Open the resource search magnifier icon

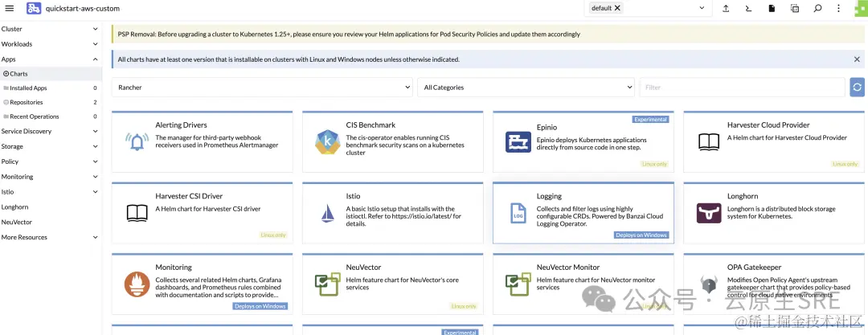point(817,8)
